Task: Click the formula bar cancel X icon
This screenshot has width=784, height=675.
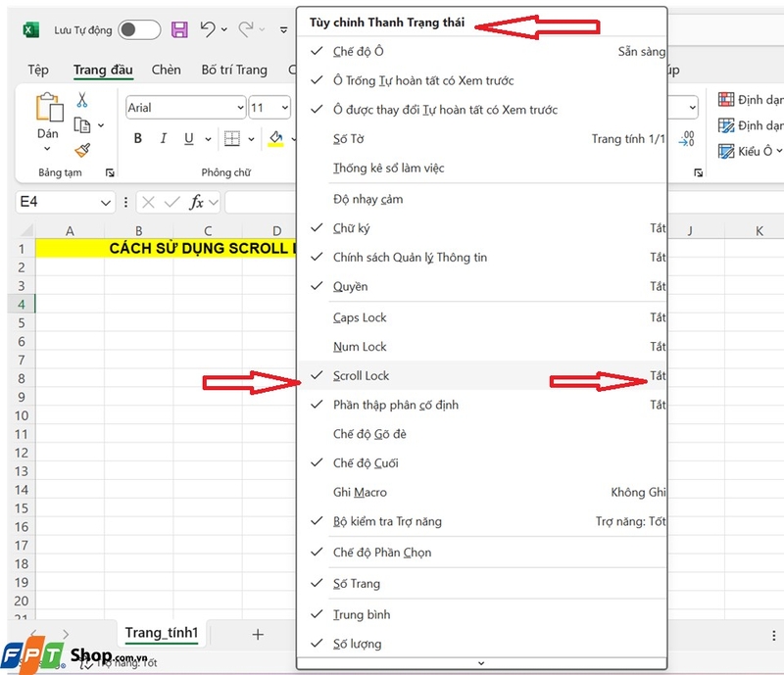Action: coord(148,202)
